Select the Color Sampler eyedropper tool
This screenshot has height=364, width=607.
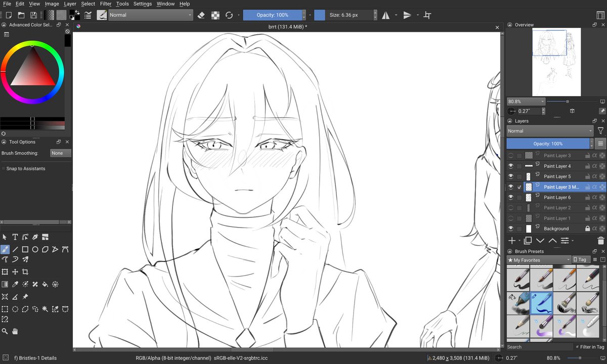click(x=15, y=284)
